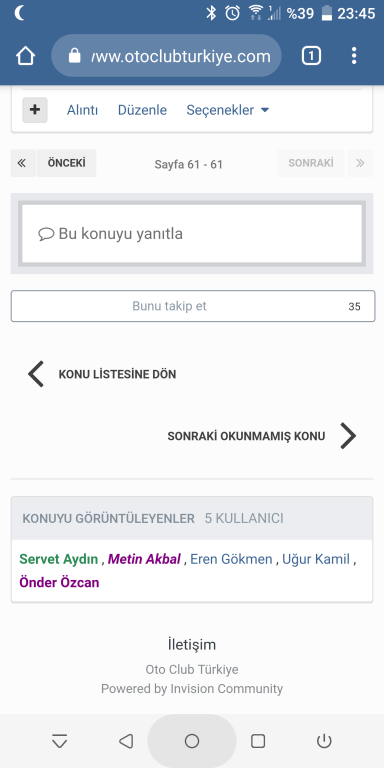Select the Alıntı quote option
384x768 pixels.
pyautogui.click(x=82, y=110)
